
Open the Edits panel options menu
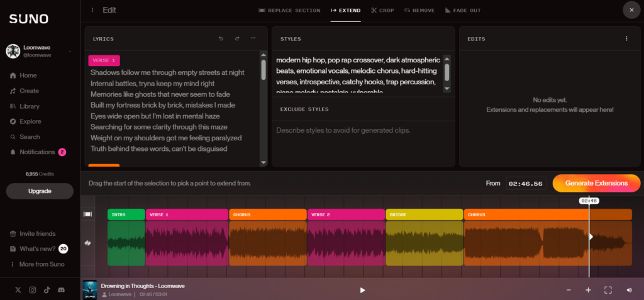tap(627, 38)
